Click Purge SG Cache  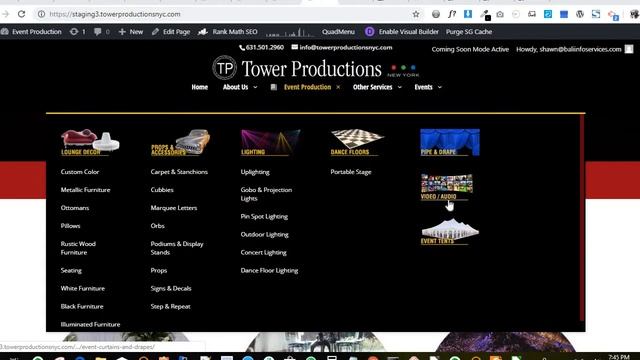tap(469, 31)
